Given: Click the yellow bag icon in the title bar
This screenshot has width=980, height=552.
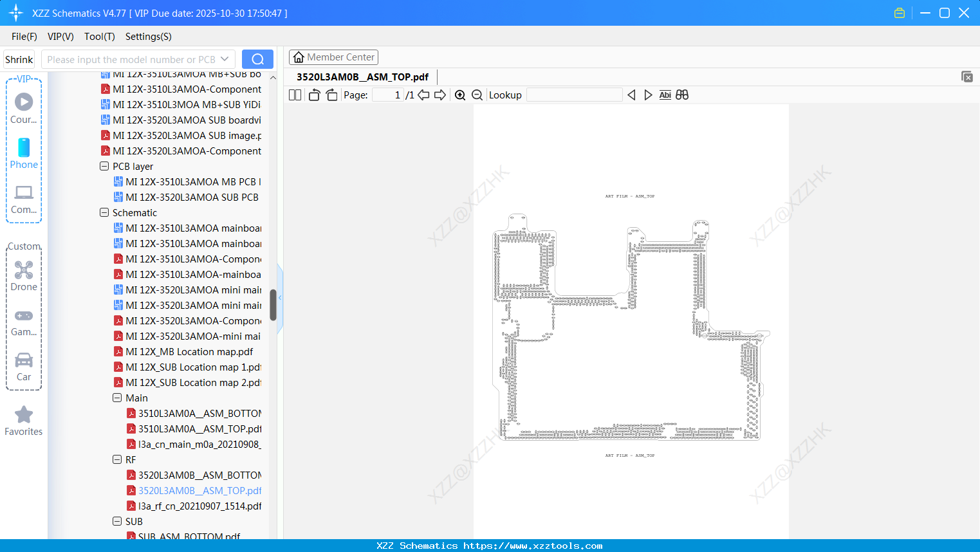Looking at the screenshot, I should (900, 13).
